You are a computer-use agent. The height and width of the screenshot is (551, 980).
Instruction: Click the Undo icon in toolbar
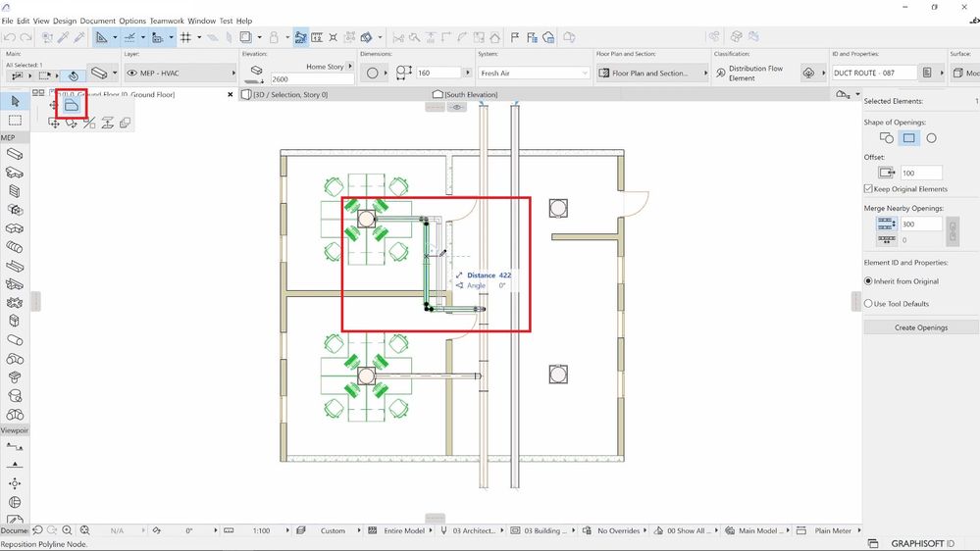(10, 37)
